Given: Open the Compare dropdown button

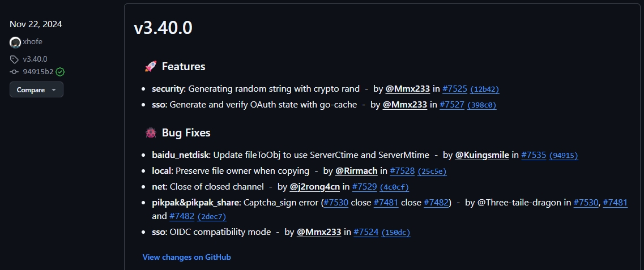Looking at the screenshot, I should pos(36,89).
